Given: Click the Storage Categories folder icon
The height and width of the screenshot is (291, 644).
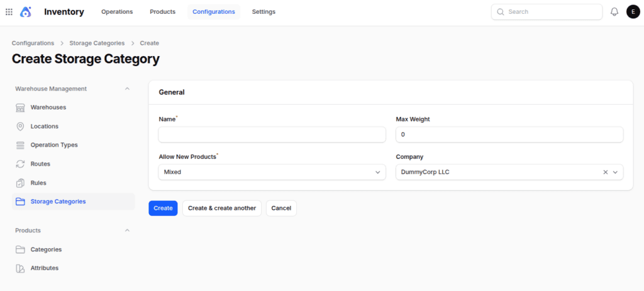Looking at the screenshot, I should (20, 202).
